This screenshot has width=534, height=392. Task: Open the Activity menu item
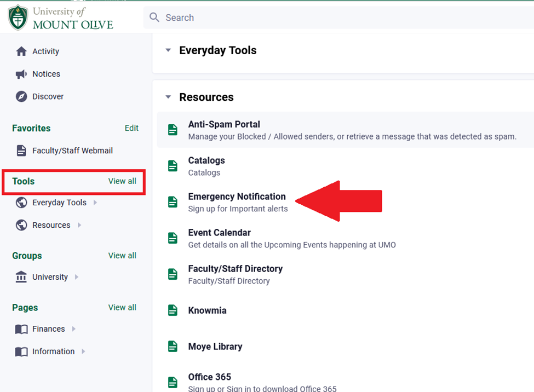(x=45, y=51)
